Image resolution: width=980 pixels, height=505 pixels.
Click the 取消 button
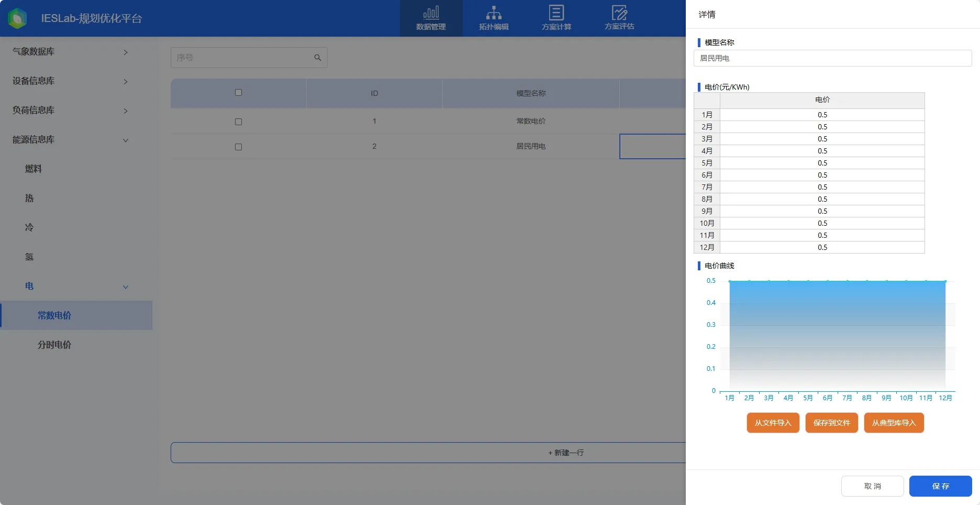click(872, 486)
